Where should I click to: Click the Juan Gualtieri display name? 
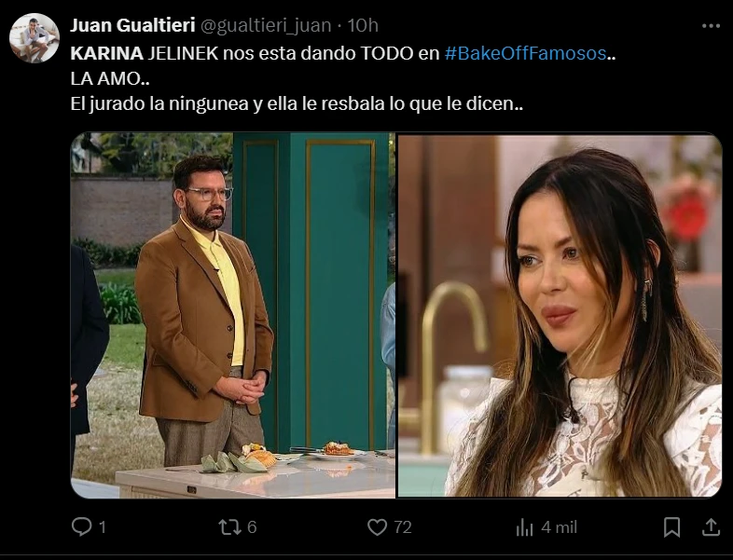[132, 25]
